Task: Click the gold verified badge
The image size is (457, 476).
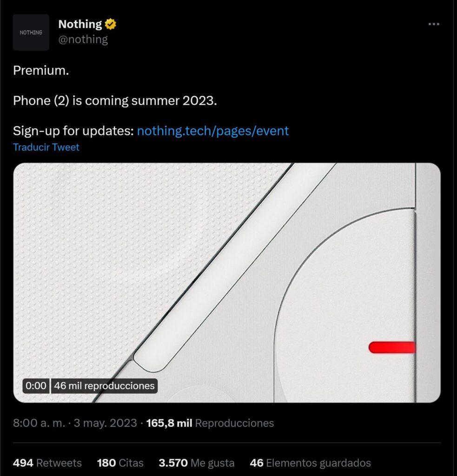Action: coord(110,24)
